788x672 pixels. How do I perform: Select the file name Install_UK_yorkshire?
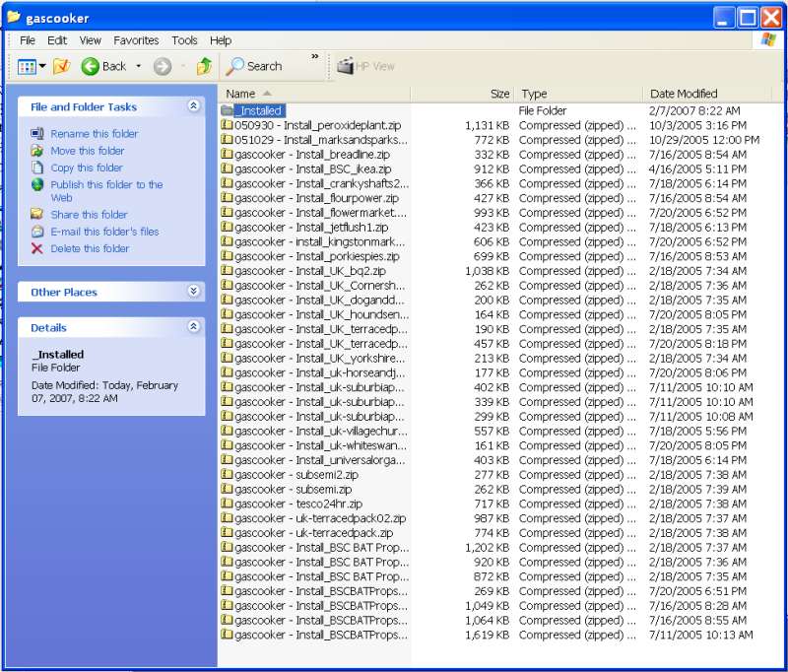[x=319, y=359]
